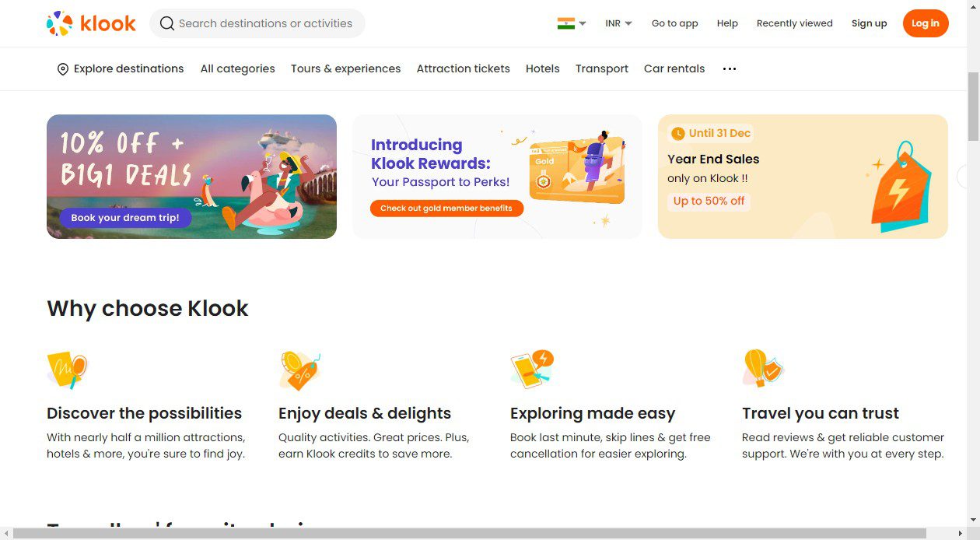Viewport: 980px width, 540px height.
Task: Open the Year End Sales banner
Action: point(802,177)
